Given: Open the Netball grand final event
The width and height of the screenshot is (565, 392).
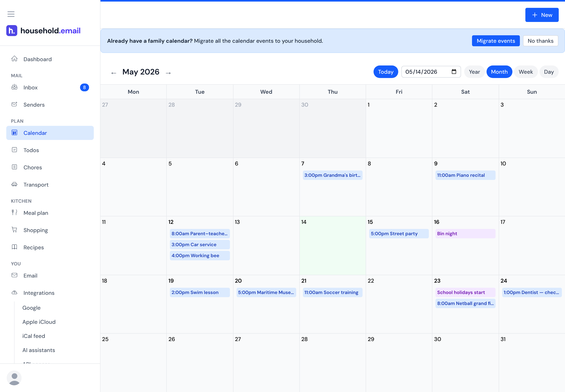Looking at the screenshot, I should pos(465,303).
